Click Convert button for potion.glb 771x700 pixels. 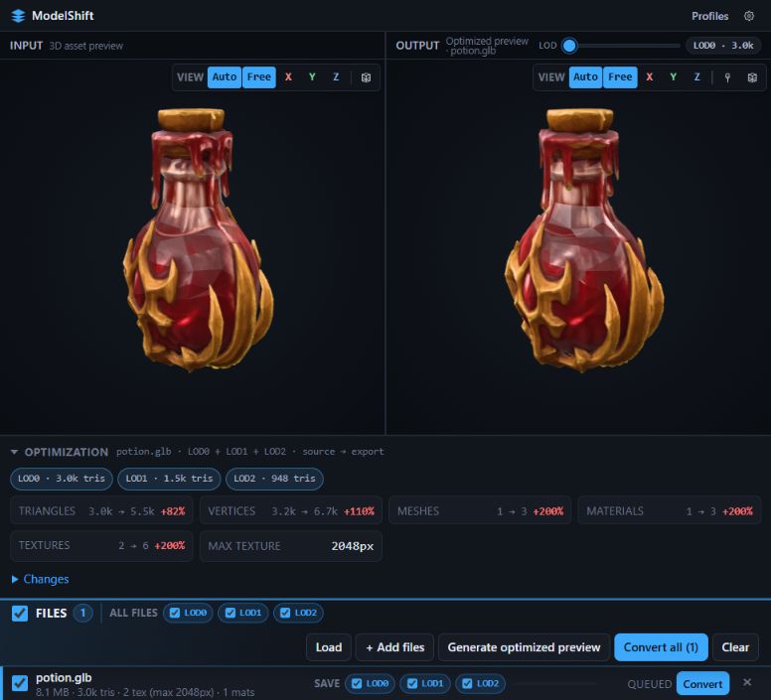click(702, 684)
